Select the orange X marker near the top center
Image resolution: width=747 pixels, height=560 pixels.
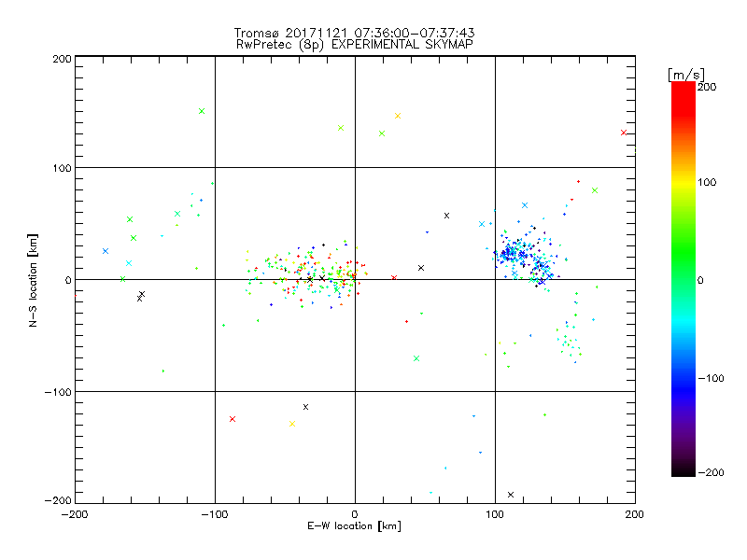coord(398,116)
